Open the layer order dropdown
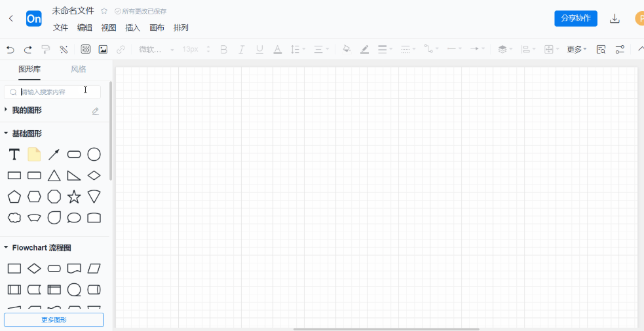The height and width of the screenshot is (331, 644). pyautogui.click(x=505, y=50)
